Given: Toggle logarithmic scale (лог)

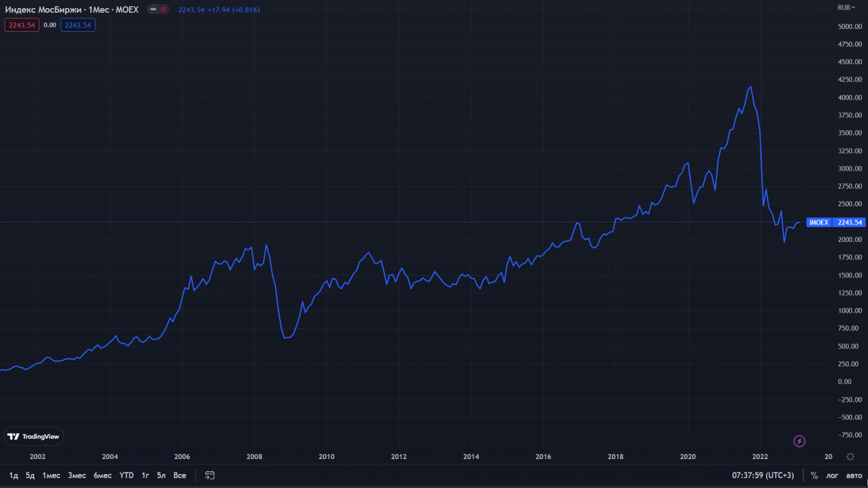Looking at the screenshot, I should (x=832, y=475).
